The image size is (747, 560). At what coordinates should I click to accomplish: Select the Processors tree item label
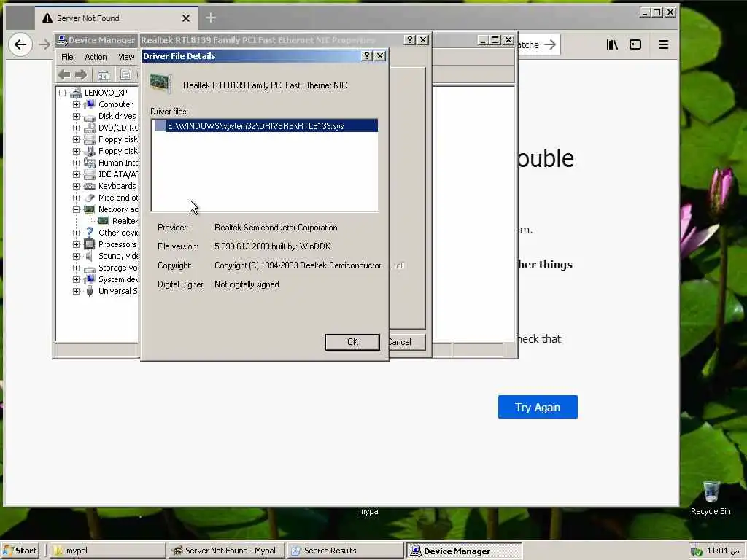(117, 244)
